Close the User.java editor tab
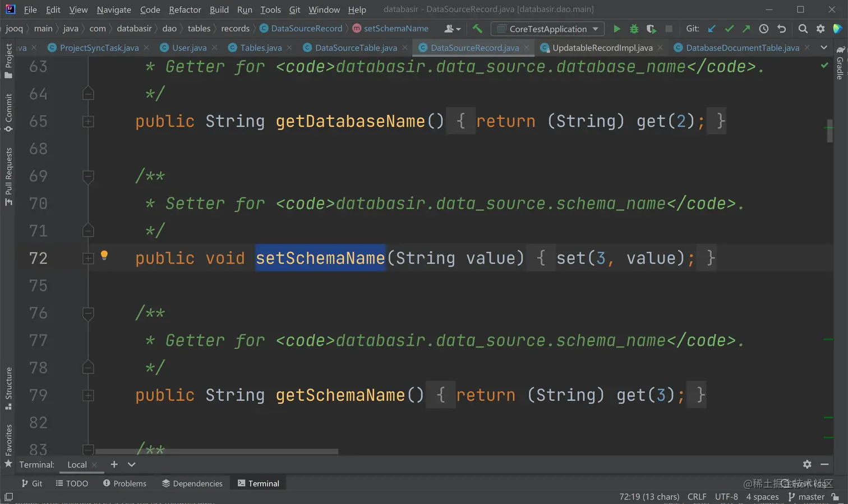 coord(214,48)
